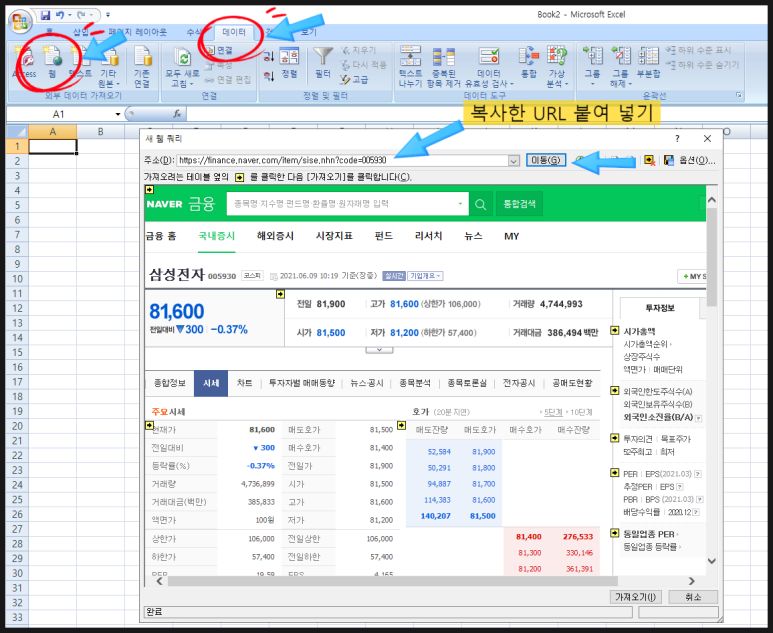Open the Name Box dropdown arrow
The width and height of the screenshot is (773, 633).
pos(118,114)
